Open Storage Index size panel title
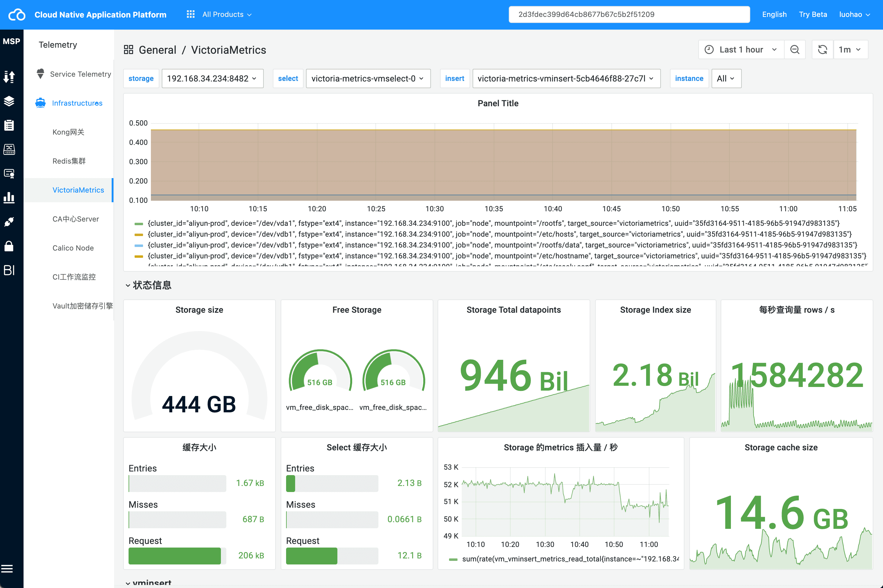The width and height of the screenshot is (883, 588). (655, 310)
